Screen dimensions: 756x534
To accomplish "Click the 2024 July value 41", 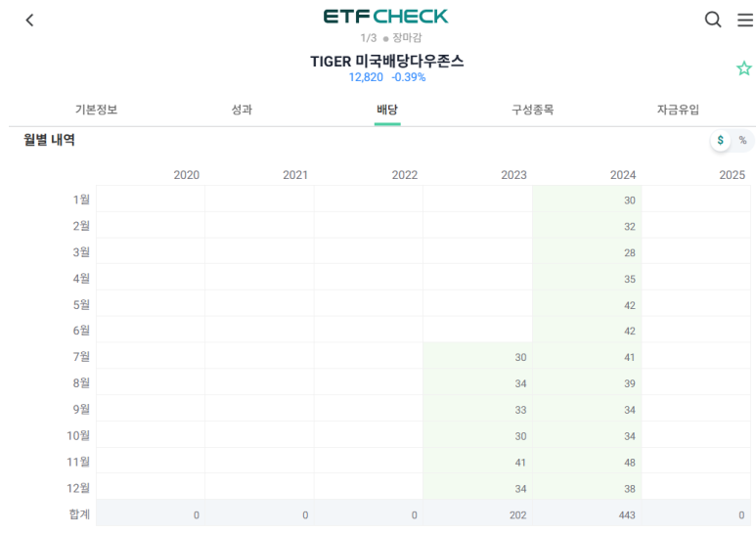I will click(x=630, y=358).
